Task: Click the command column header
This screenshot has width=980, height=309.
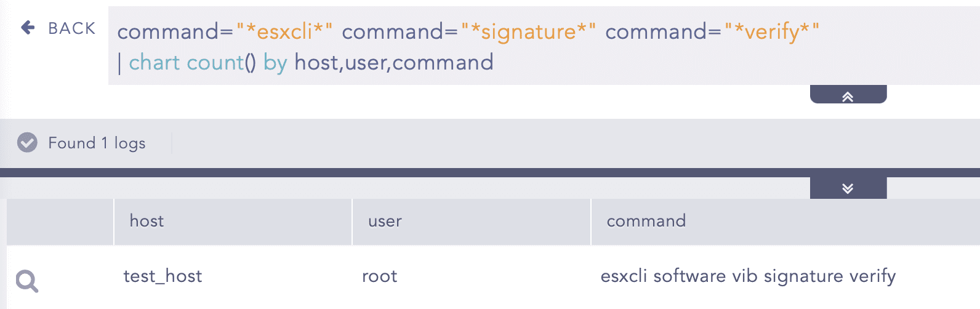Action: coord(646,222)
